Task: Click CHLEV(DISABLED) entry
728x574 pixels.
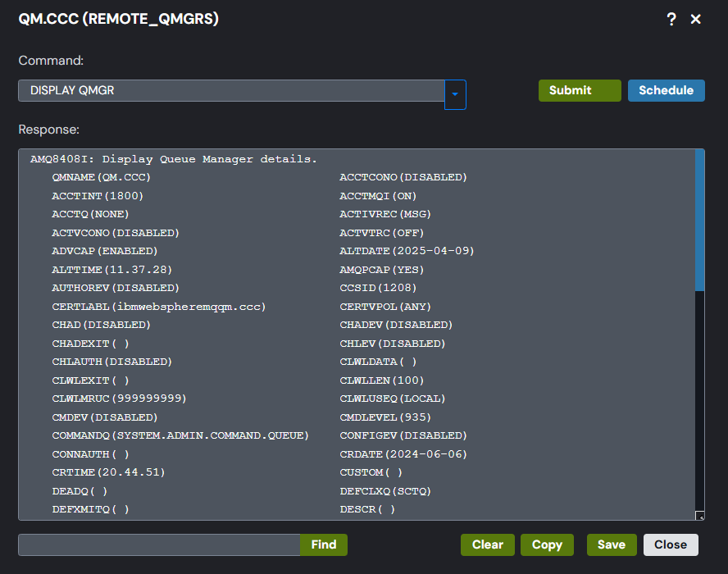Action: point(393,344)
